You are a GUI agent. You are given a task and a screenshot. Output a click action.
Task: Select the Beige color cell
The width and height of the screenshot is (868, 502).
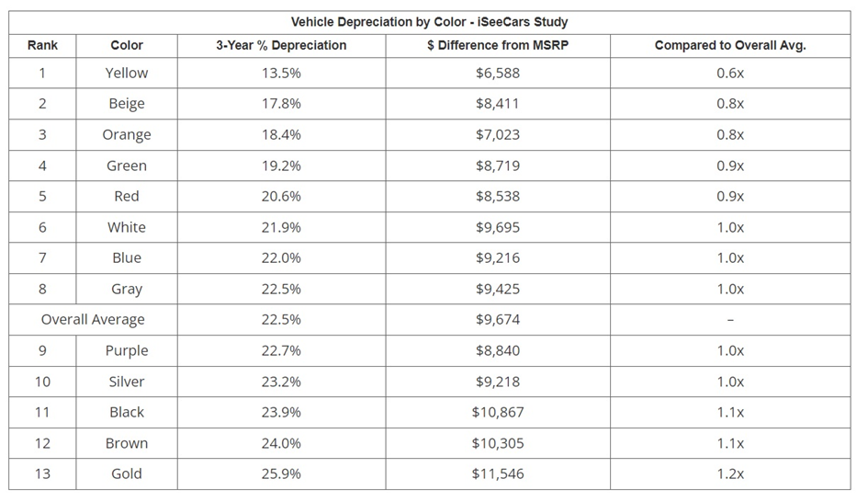[126, 104]
